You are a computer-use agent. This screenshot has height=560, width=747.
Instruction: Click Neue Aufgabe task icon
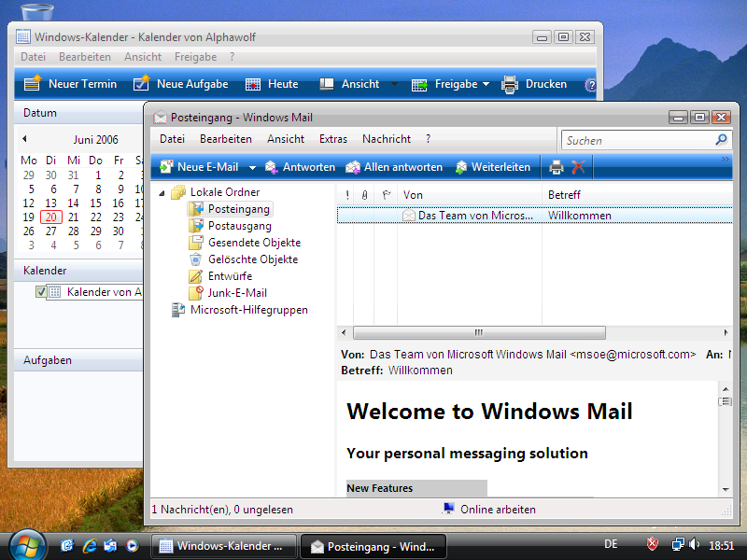142,84
